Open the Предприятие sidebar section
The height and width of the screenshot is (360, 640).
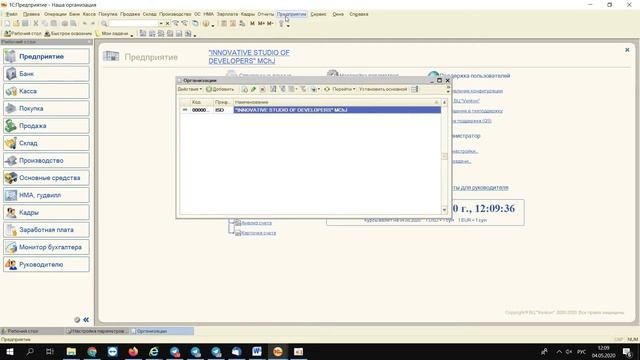point(46,56)
